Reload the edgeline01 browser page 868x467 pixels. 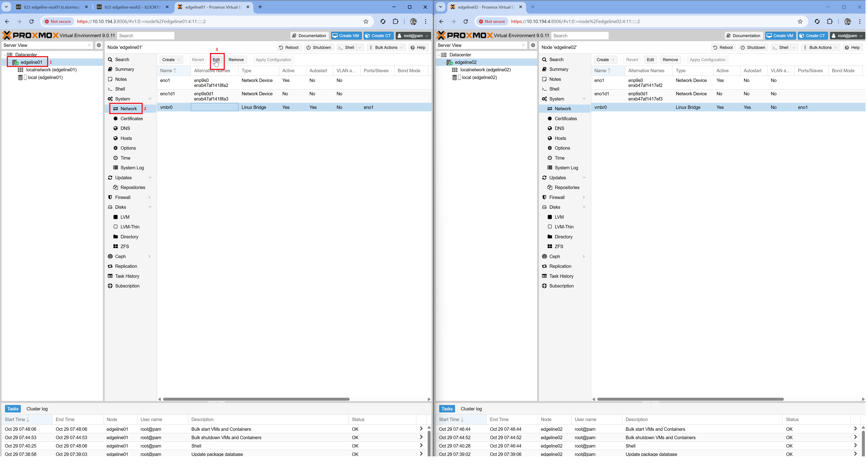point(31,22)
